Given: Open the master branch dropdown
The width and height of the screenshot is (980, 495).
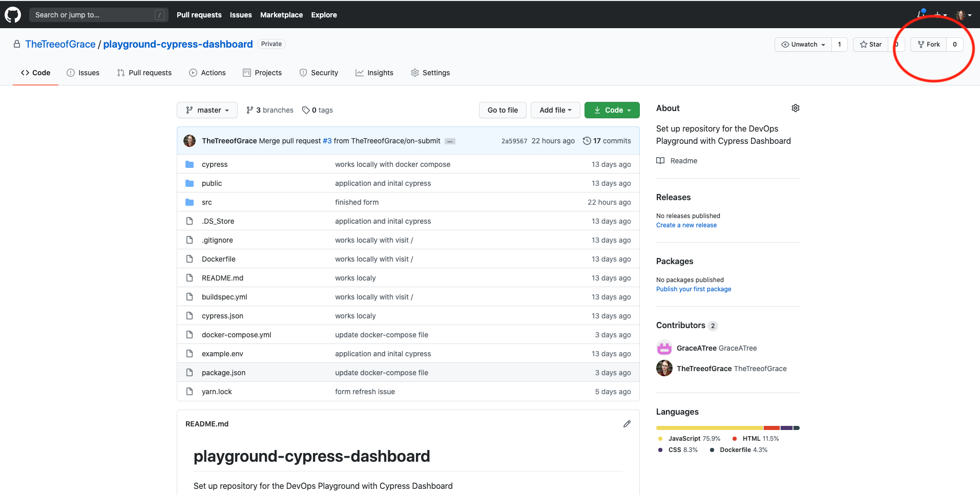Looking at the screenshot, I should (207, 110).
